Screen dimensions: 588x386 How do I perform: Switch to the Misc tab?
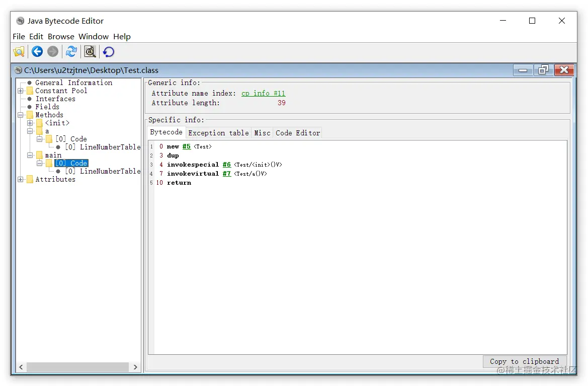tap(262, 133)
